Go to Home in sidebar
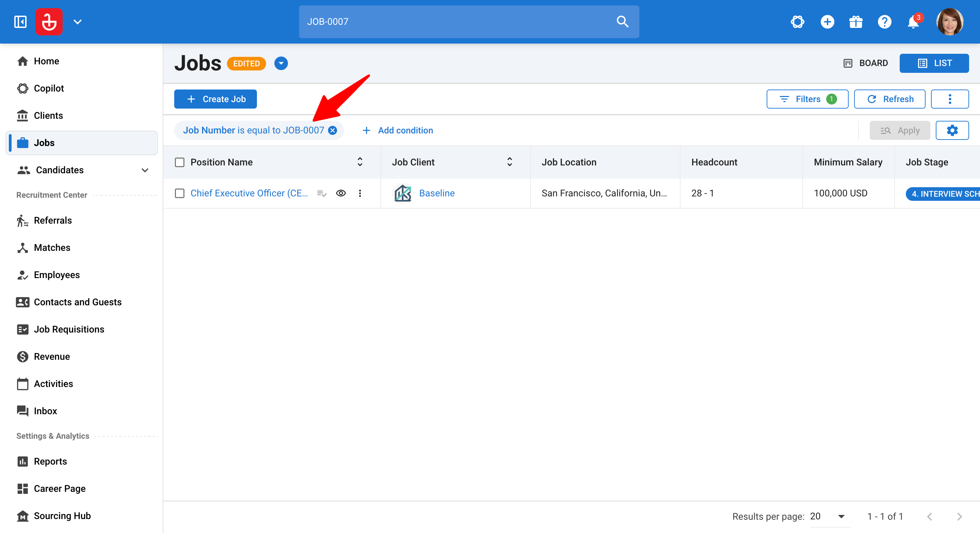This screenshot has width=980, height=533. [82, 61]
